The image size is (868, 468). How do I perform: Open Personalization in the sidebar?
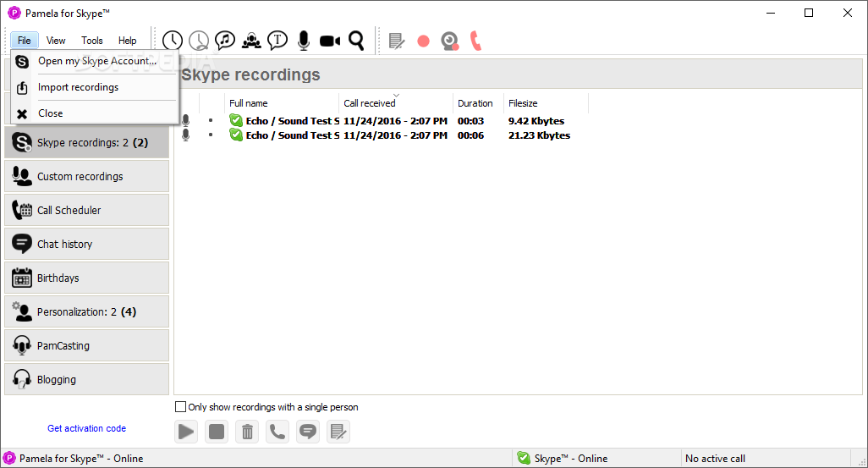coord(87,311)
